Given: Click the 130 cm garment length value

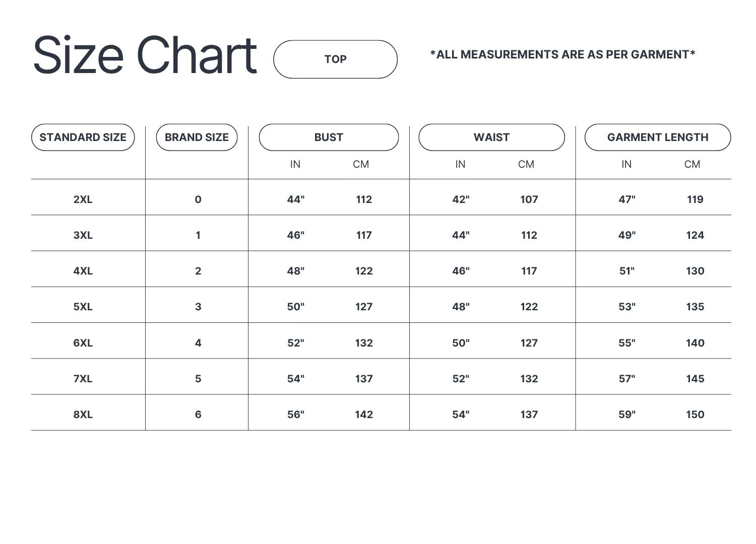Looking at the screenshot, I should (695, 271).
